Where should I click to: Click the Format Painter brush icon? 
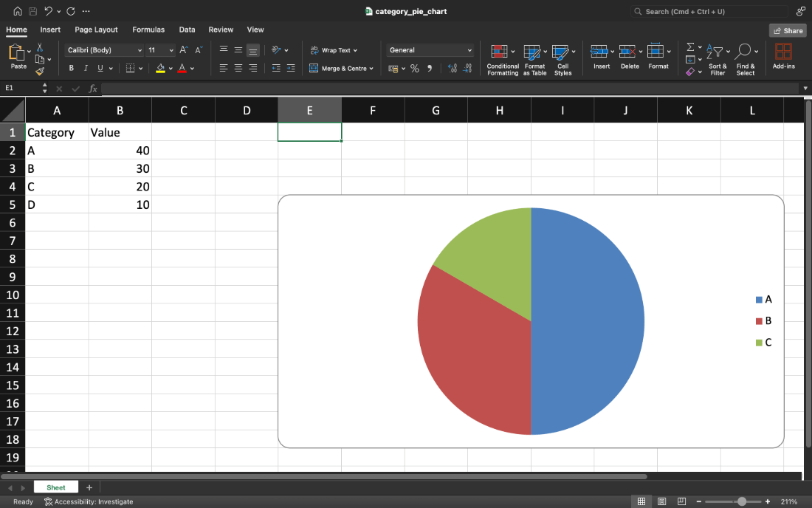click(40, 72)
